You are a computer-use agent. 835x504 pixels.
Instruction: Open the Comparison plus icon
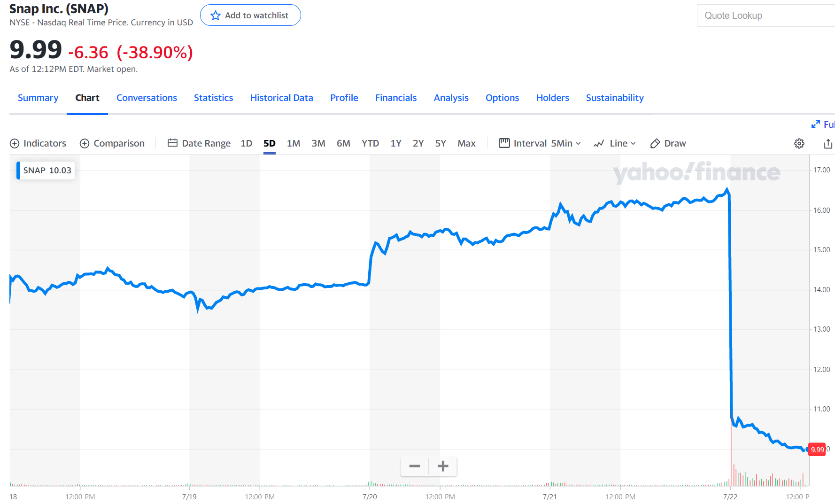coord(85,143)
